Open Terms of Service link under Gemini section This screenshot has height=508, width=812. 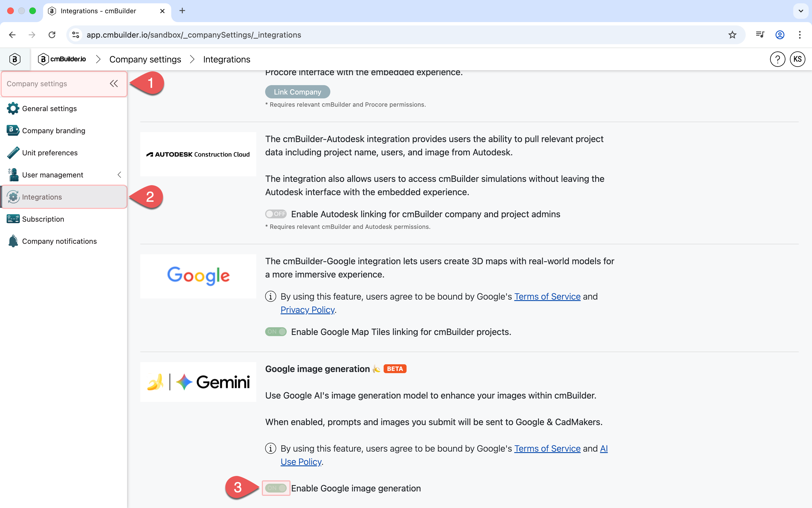click(547, 448)
